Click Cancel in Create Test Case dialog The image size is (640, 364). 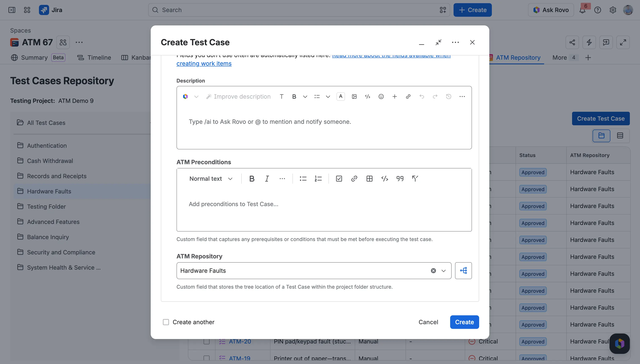click(428, 322)
